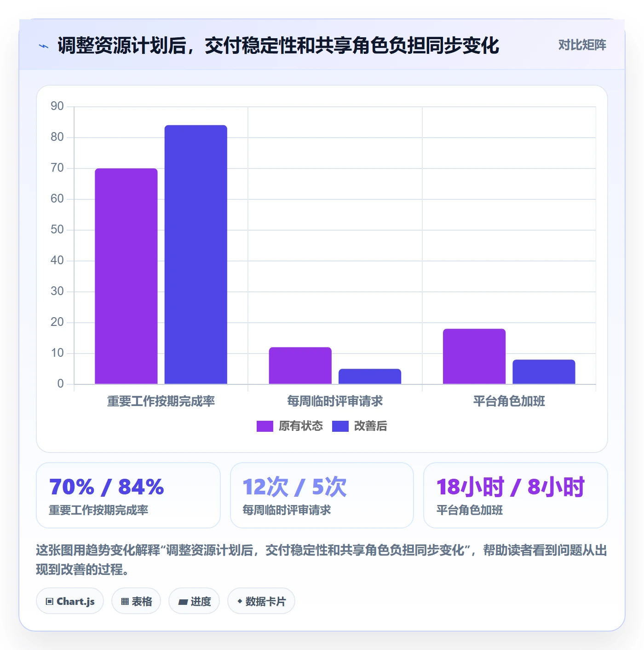Click the blue bar for 平台角色加班
The height and width of the screenshot is (650, 644).
click(x=544, y=372)
